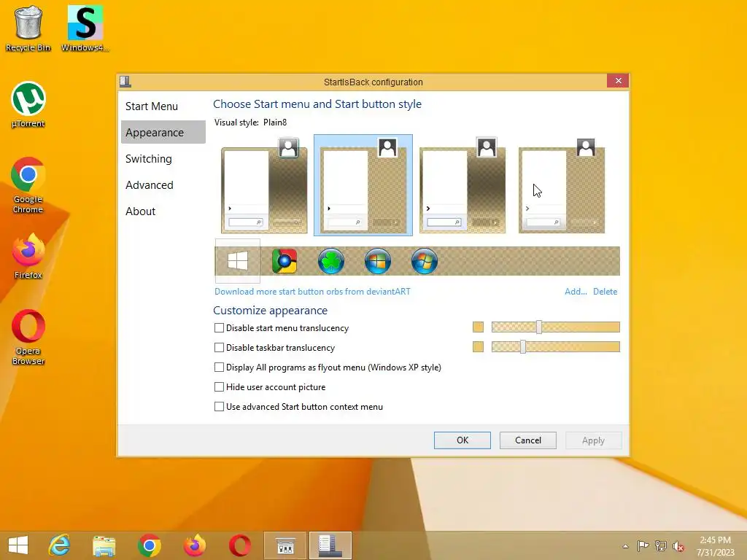
Task: Click the start menu color swatch
Action: point(478,327)
